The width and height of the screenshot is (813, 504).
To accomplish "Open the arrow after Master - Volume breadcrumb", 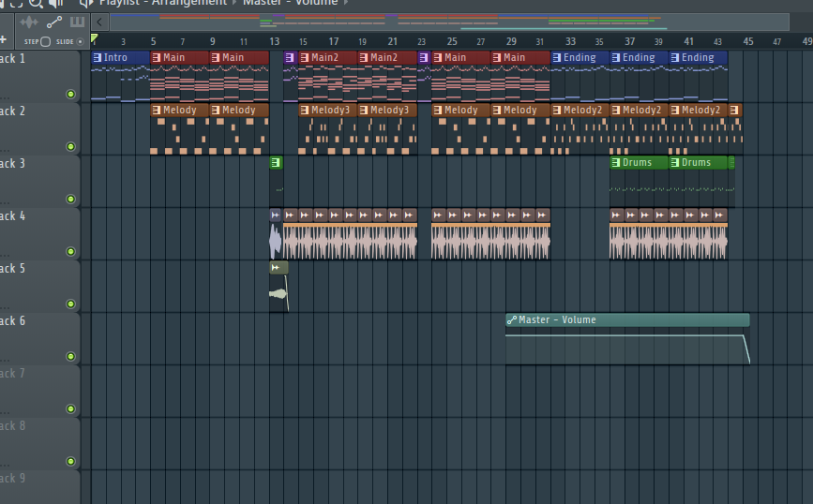I will click(x=346, y=3).
